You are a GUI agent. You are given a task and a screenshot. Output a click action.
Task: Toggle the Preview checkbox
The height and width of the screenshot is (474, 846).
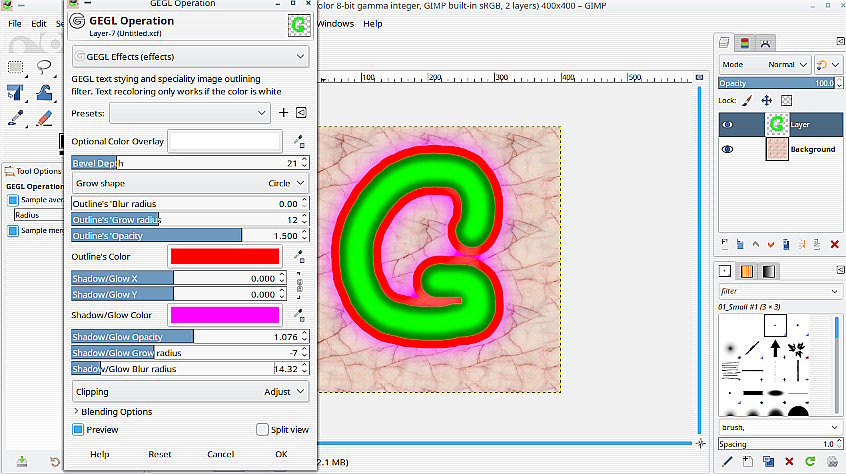click(78, 430)
